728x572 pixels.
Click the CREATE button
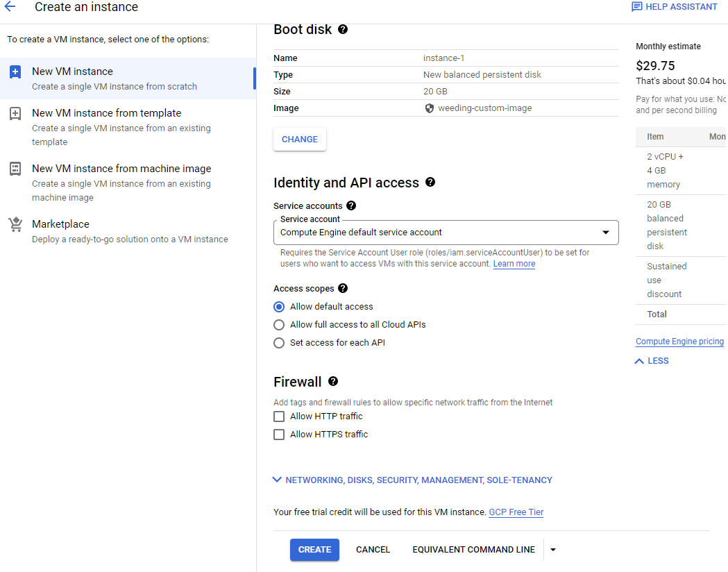point(314,550)
